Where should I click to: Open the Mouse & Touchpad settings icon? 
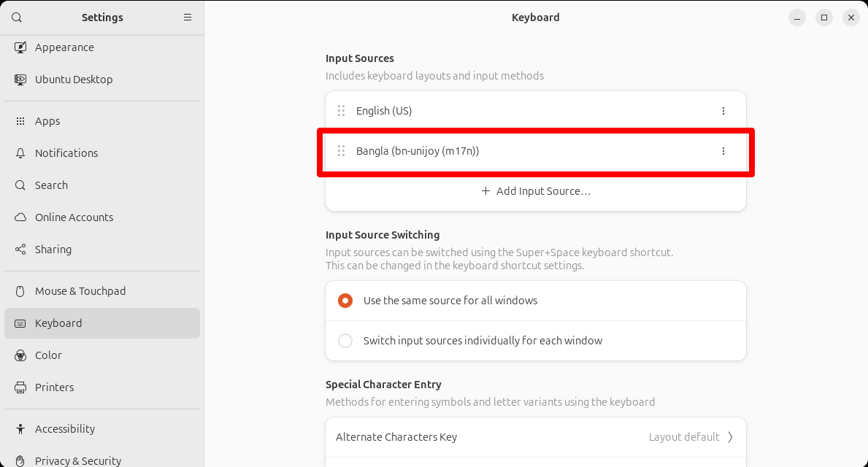point(20,290)
